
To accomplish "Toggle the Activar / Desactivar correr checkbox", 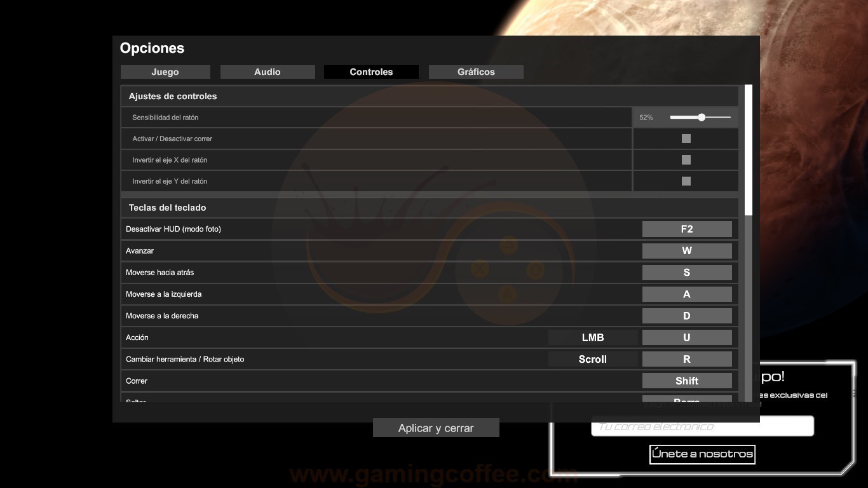I will coord(686,139).
